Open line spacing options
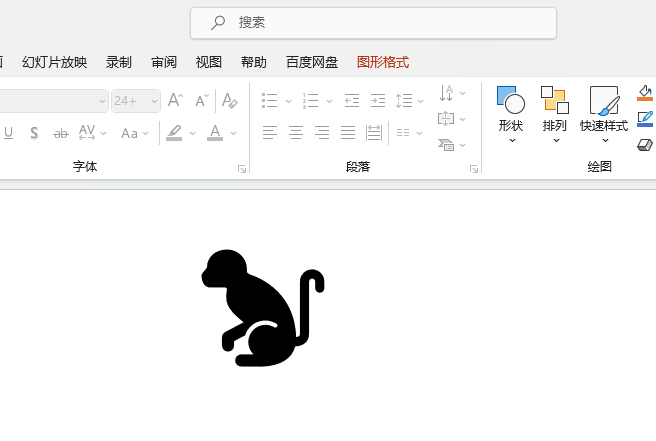The width and height of the screenshot is (656, 441). (409, 100)
